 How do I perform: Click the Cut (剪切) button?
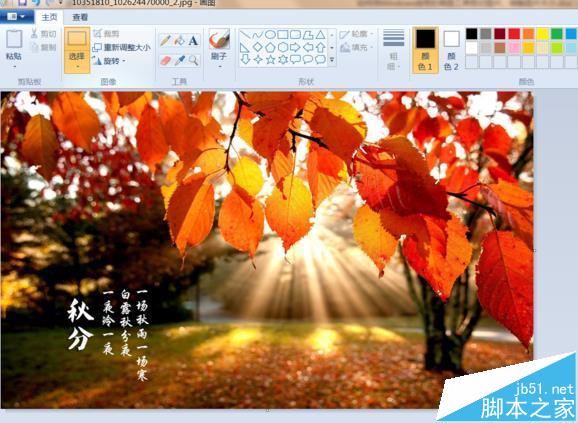pyautogui.click(x=43, y=34)
